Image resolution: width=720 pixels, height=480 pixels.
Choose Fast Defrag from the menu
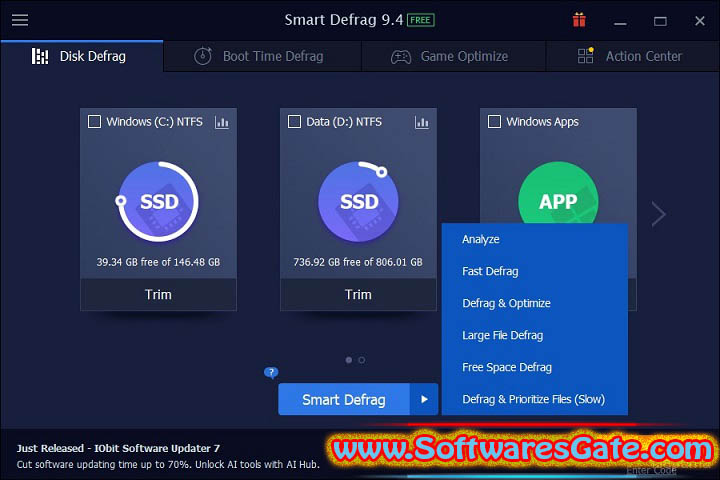pyautogui.click(x=534, y=271)
